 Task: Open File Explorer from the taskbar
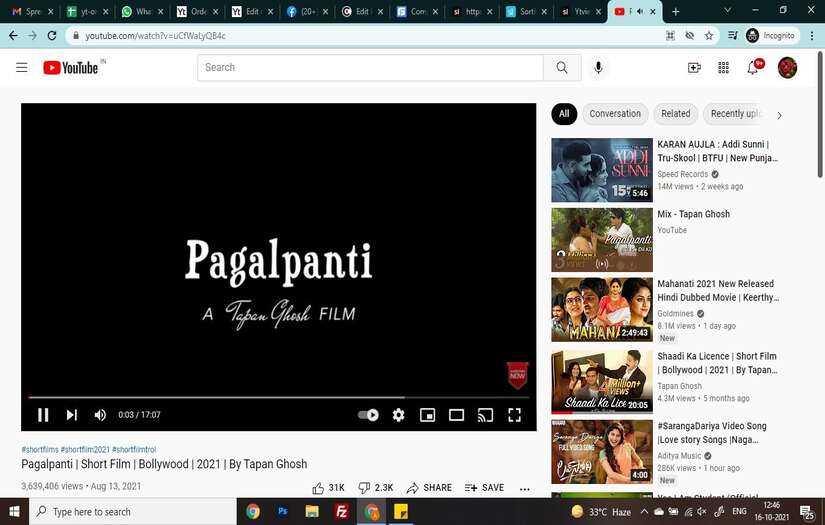312,512
